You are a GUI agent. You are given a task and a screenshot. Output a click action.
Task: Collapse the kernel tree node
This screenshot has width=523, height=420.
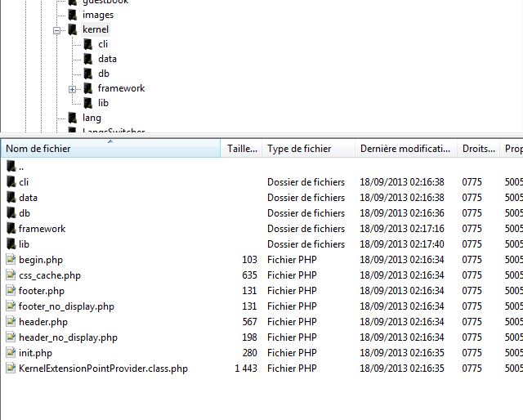tap(57, 29)
